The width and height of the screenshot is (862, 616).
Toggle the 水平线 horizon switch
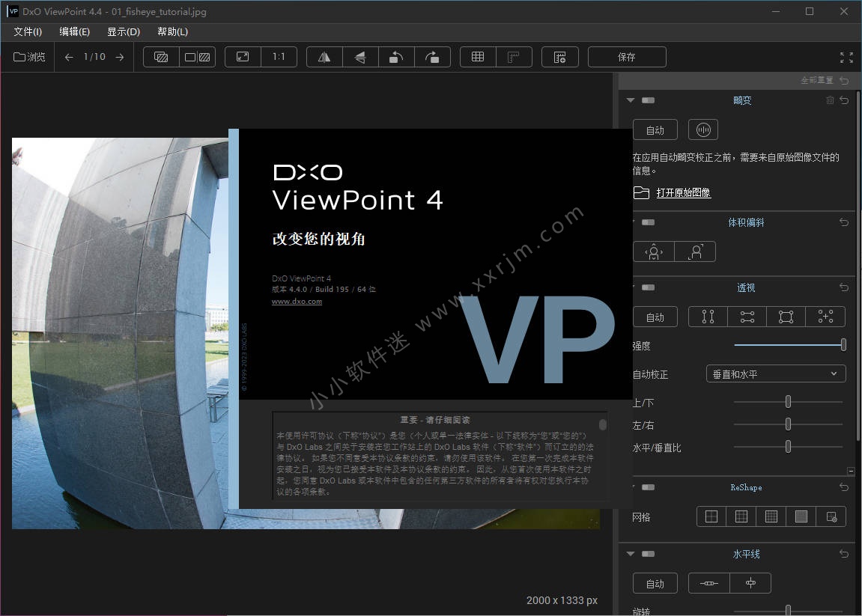(648, 554)
